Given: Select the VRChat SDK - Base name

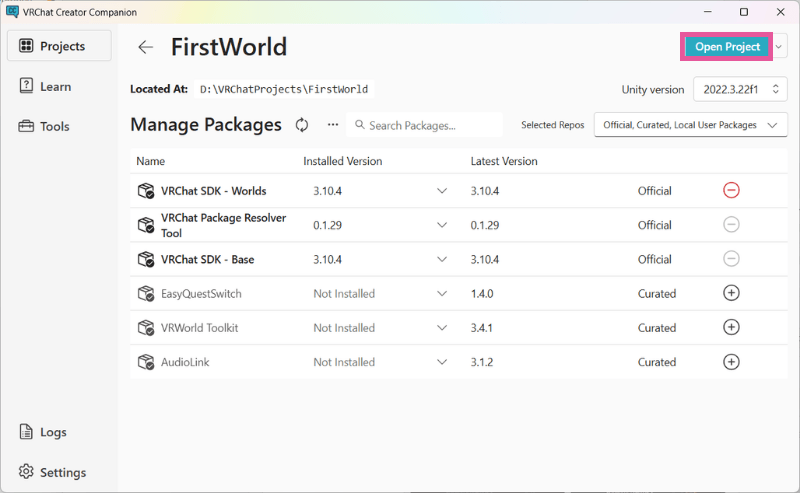Looking at the screenshot, I should tap(208, 259).
